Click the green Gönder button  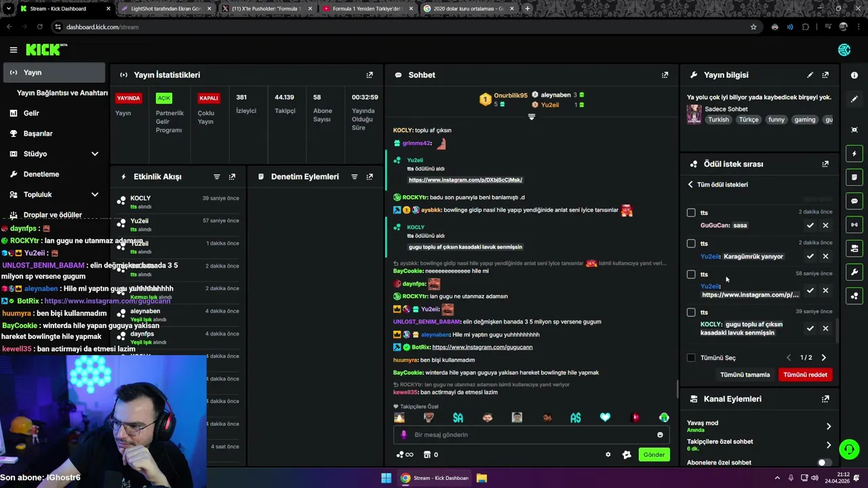pos(654,455)
